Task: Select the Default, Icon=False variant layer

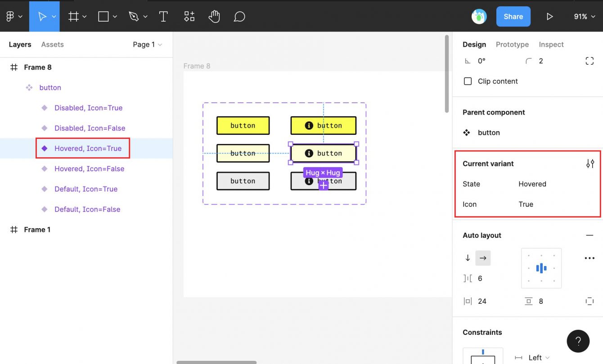Action: pos(87,209)
